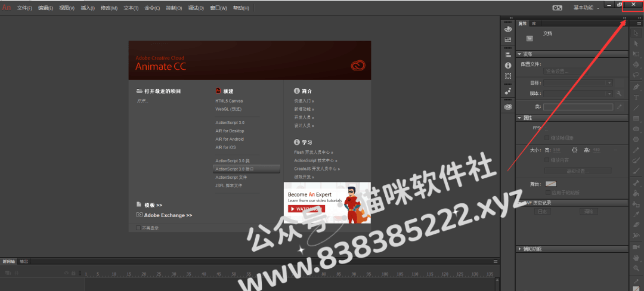Image resolution: width=644 pixels, height=291 pixels.
Task: Create a new HTML5 Canvas document
Action: [229, 101]
